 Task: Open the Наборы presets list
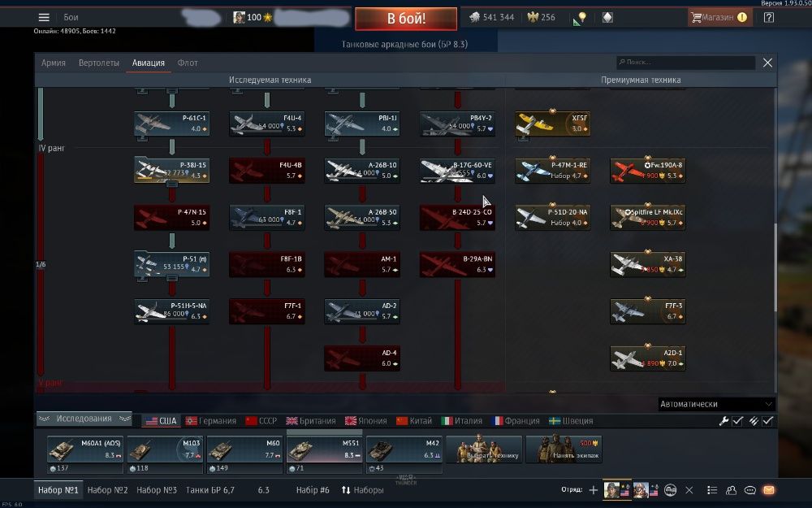coord(362,490)
